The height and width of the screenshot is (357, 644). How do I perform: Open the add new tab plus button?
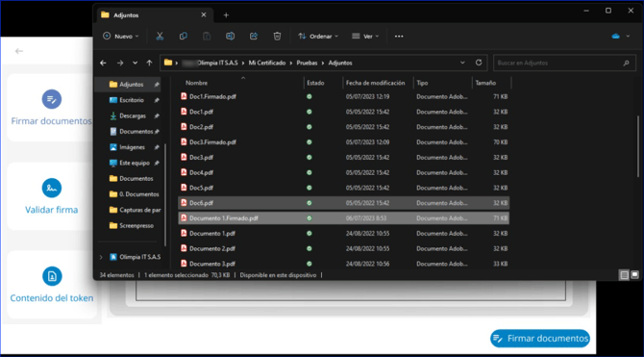pos(226,15)
